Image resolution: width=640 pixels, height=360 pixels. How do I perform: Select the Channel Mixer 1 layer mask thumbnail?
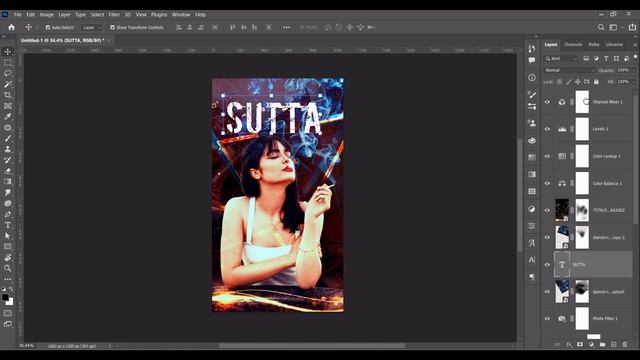tap(582, 102)
